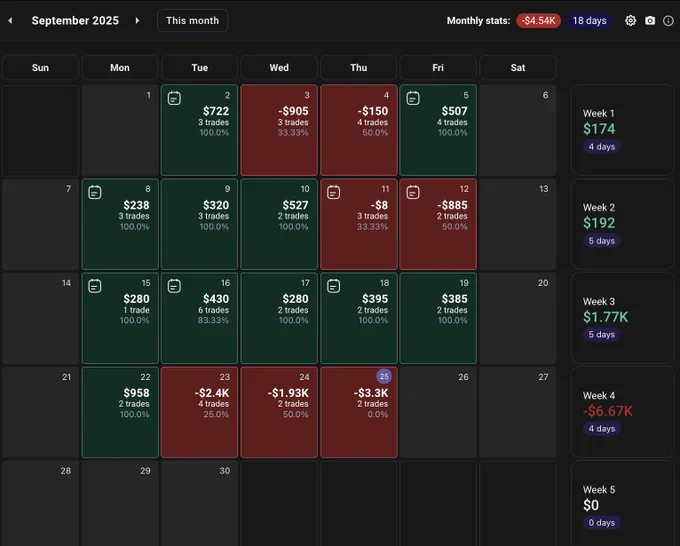Open the September 4 day showing -$150
The image size is (680, 546).
(359, 130)
